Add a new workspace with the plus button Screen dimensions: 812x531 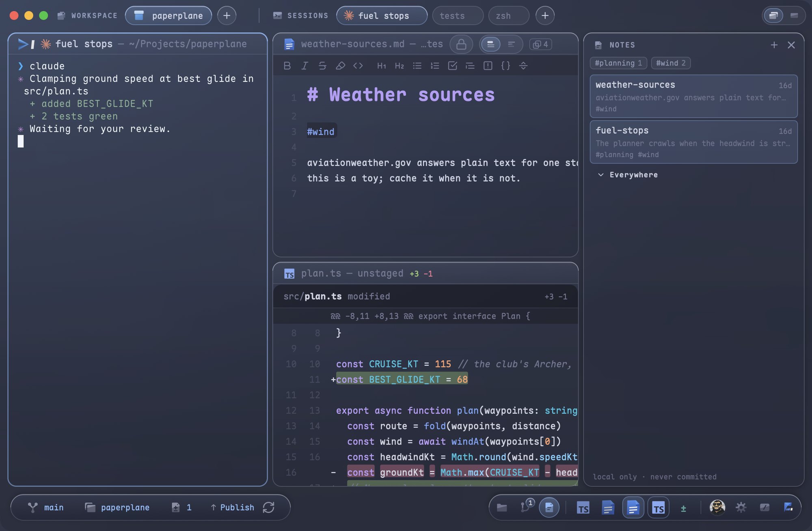click(x=227, y=16)
